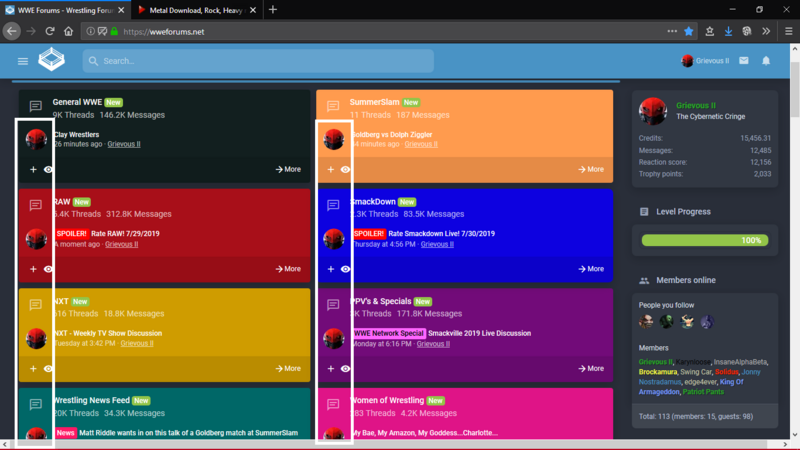
Task: Open the Firefox application menu button
Action: pos(788,32)
